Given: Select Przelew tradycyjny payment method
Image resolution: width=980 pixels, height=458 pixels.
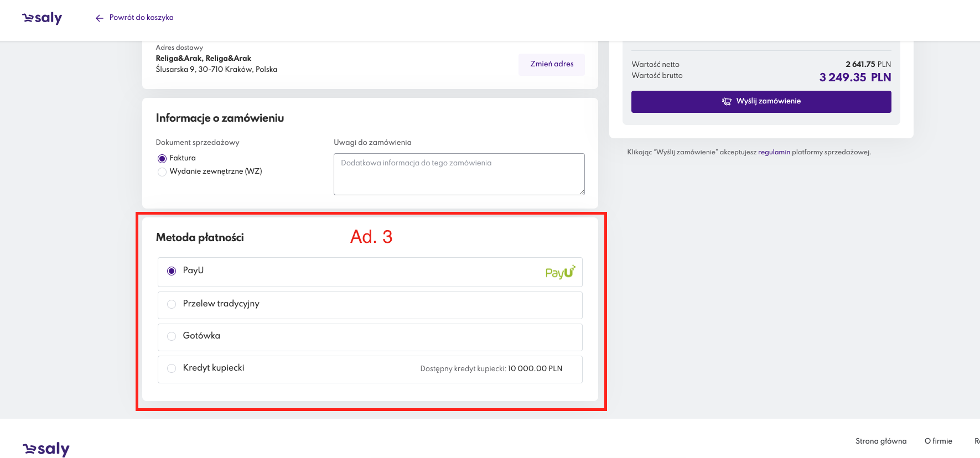Looking at the screenshot, I should 172,304.
